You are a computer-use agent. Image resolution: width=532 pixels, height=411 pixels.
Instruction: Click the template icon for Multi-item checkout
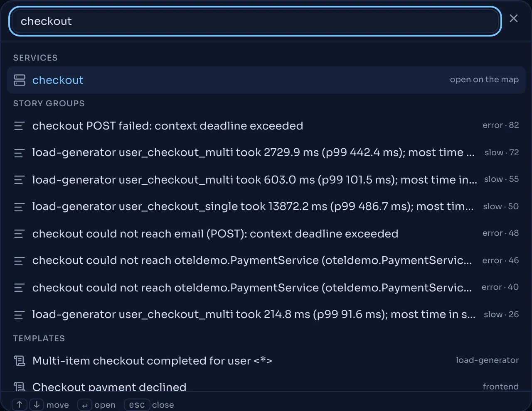pyautogui.click(x=20, y=361)
